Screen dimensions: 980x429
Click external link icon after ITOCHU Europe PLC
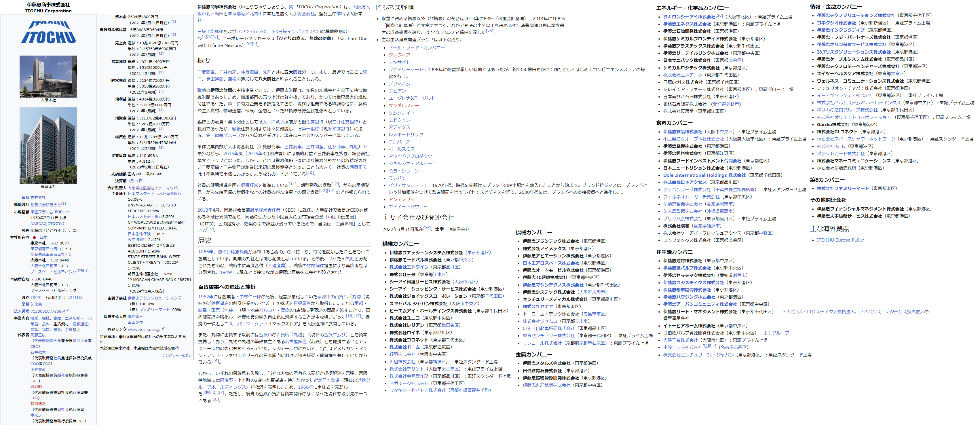coord(862,240)
